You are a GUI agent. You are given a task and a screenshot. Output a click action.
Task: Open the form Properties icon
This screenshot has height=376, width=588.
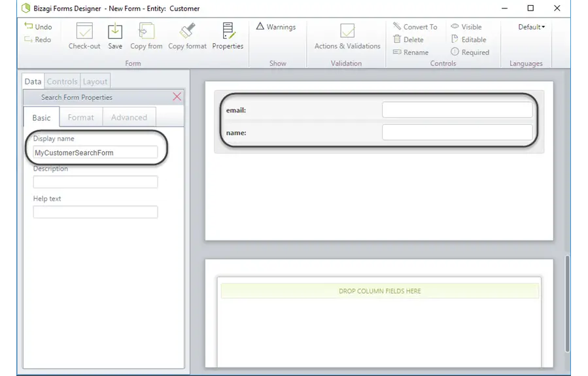click(x=228, y=31)
